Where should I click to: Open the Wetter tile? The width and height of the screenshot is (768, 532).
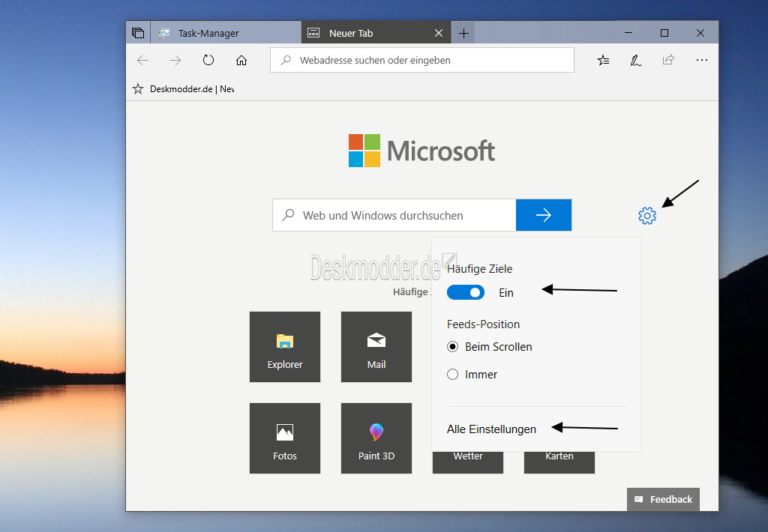[468, 462]
